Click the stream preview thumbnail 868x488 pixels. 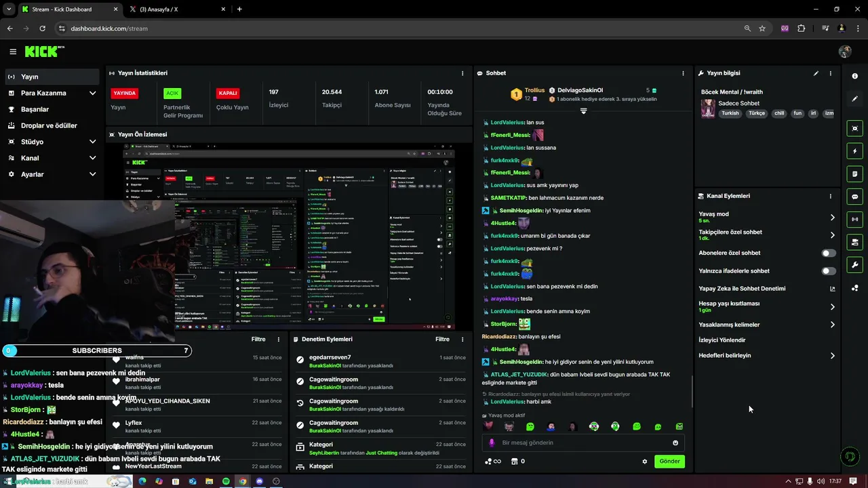[x=289, y=237]
